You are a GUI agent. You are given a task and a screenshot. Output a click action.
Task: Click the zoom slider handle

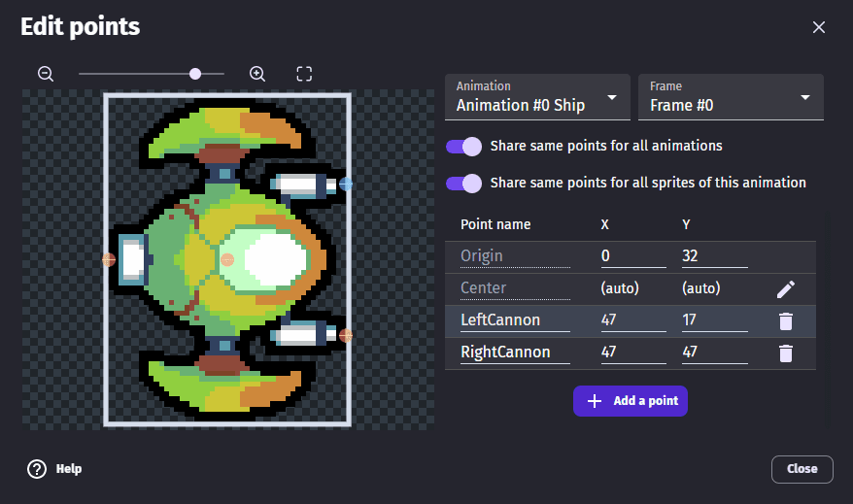click(x=195, y=74)
